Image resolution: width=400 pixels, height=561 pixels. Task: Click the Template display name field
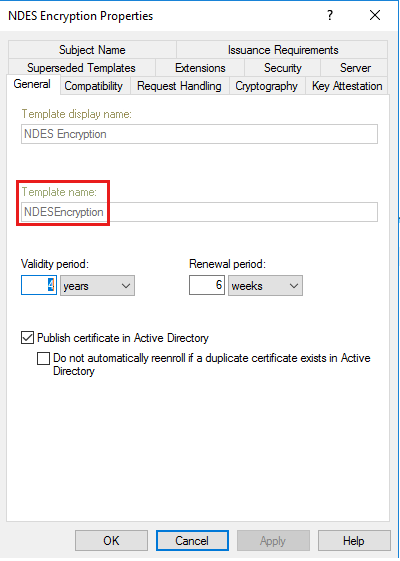point(199,134)
